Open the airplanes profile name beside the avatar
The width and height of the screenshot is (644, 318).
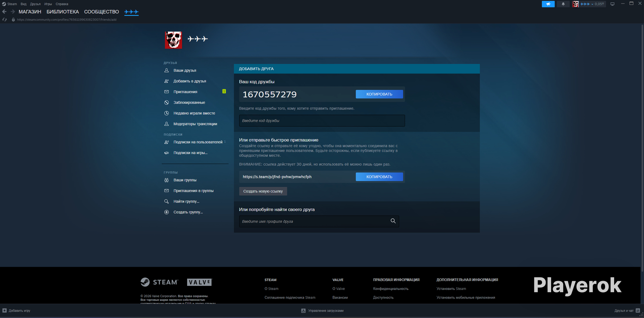click(198, 39)
